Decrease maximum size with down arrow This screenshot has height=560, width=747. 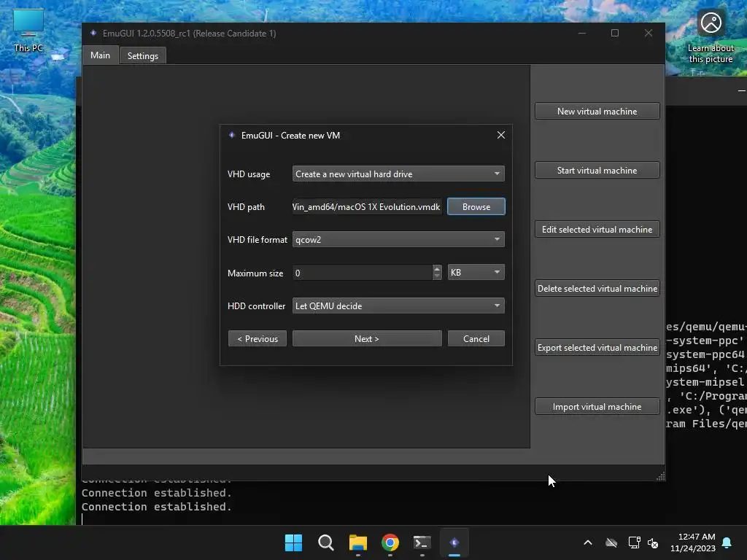coord(437,276)
